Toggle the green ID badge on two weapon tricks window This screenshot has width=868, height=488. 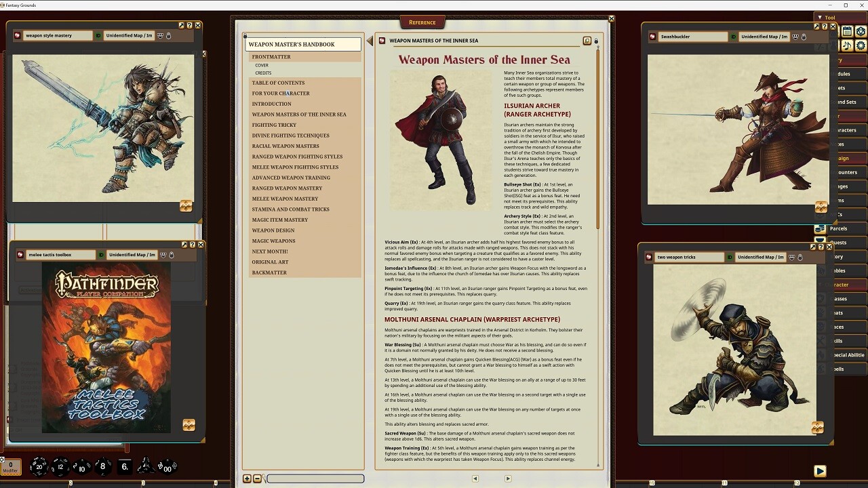click(x=730, y=257)
